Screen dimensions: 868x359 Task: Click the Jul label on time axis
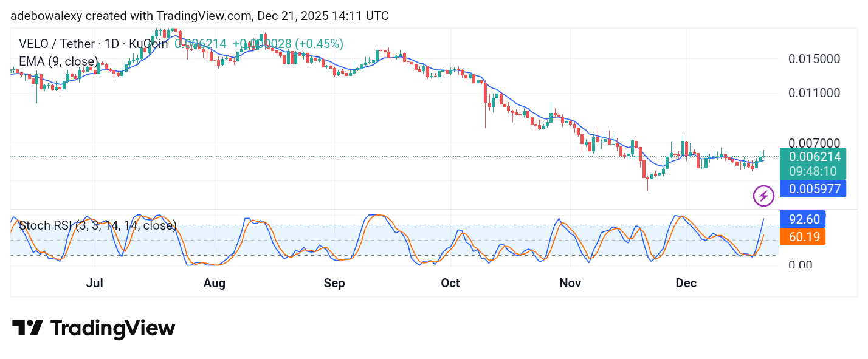(95, 283)
